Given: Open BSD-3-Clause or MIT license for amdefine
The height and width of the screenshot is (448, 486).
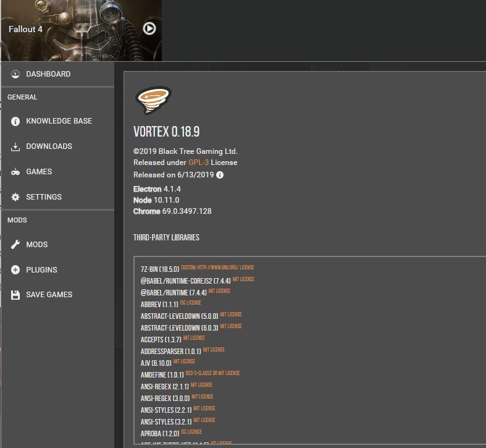Looking at the screenshot, I should pos(212,373).
